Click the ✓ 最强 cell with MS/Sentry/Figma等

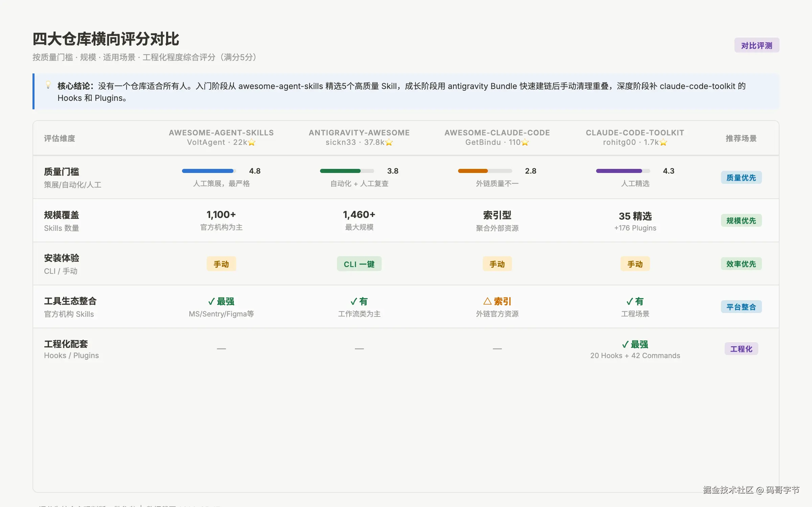tap(221, 301)
